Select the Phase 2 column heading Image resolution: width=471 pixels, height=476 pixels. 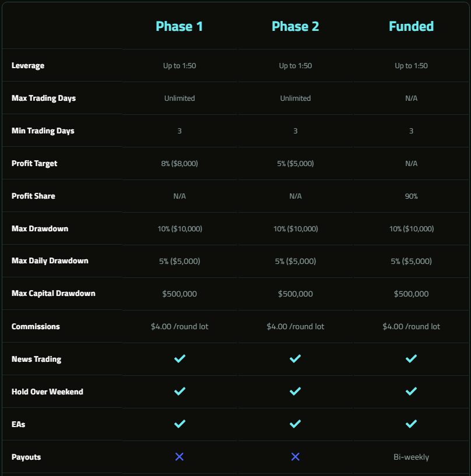(295, 26)
